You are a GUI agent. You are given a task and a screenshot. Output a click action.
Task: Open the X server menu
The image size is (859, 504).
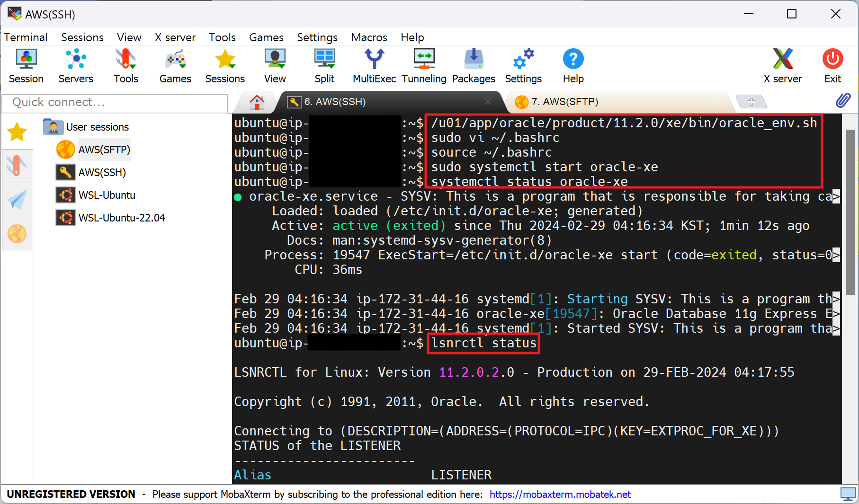175,37
